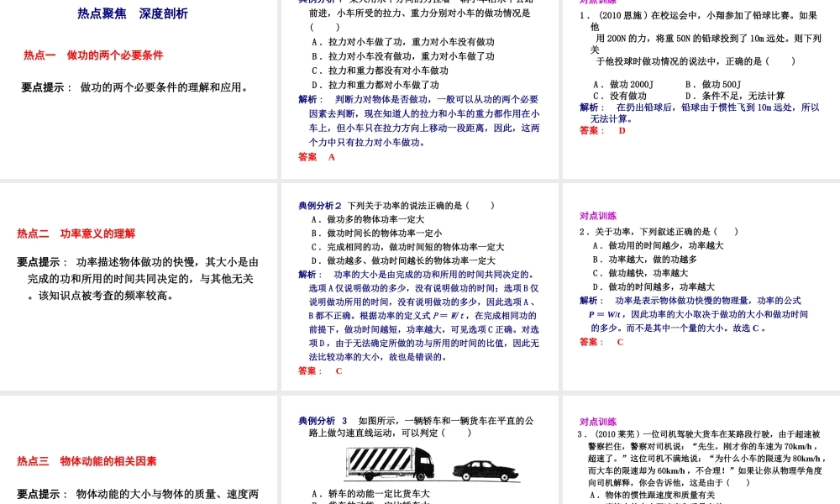
Task: Click the line 解析: 判断力对物体是否做功
Action: click(418, 99)
